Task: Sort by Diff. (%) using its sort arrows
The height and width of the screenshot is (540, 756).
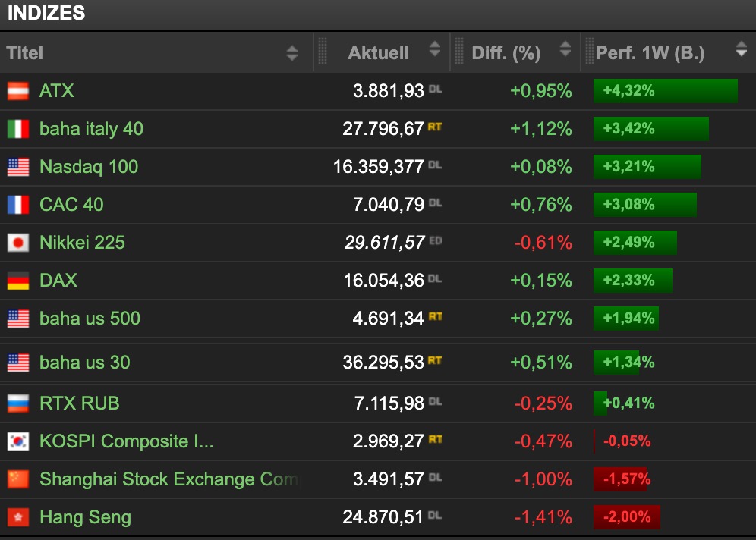Action: pos(565,49)
